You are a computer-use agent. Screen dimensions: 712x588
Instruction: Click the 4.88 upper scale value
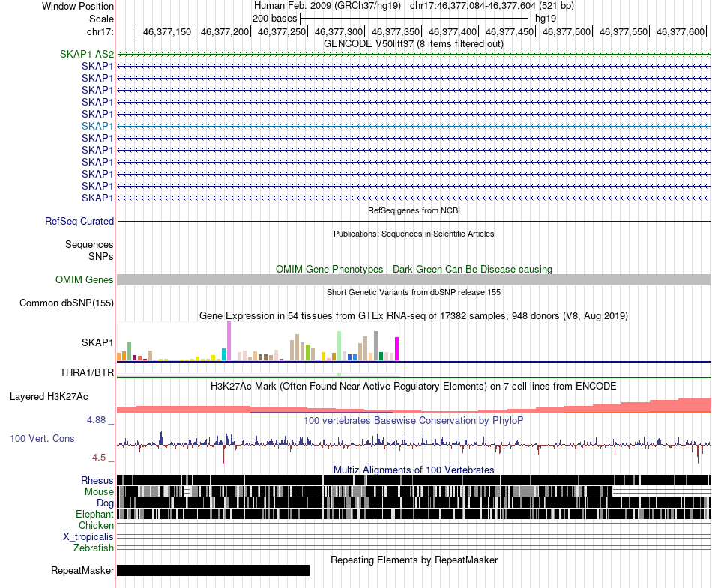click(x=96, y=420)
